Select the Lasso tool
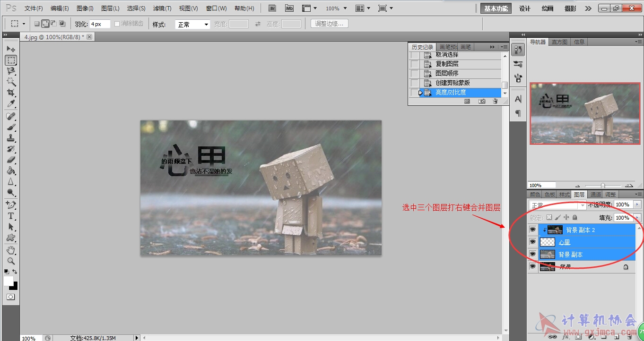Viewport: 644px width, 341px height. pos(11,71)
